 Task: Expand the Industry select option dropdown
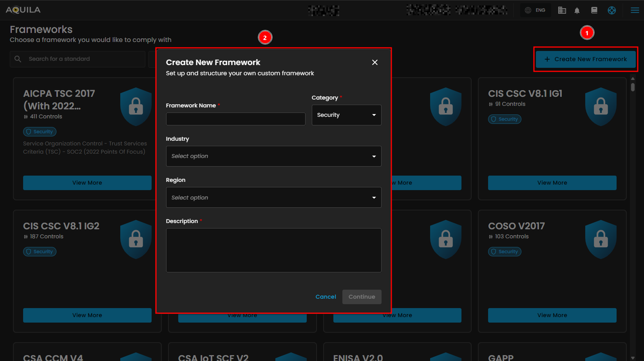click(273, 156)
